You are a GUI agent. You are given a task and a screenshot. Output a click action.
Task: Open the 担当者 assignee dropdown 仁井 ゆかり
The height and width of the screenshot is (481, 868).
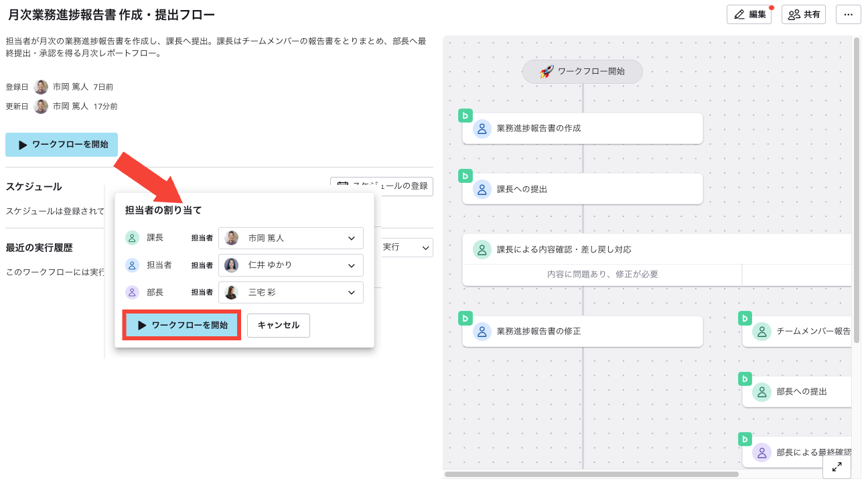(291, 265)
